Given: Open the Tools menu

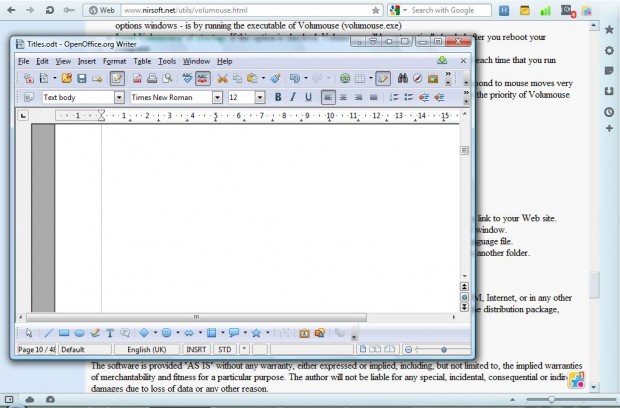Looking at the screenshot, I should (167, 61).
